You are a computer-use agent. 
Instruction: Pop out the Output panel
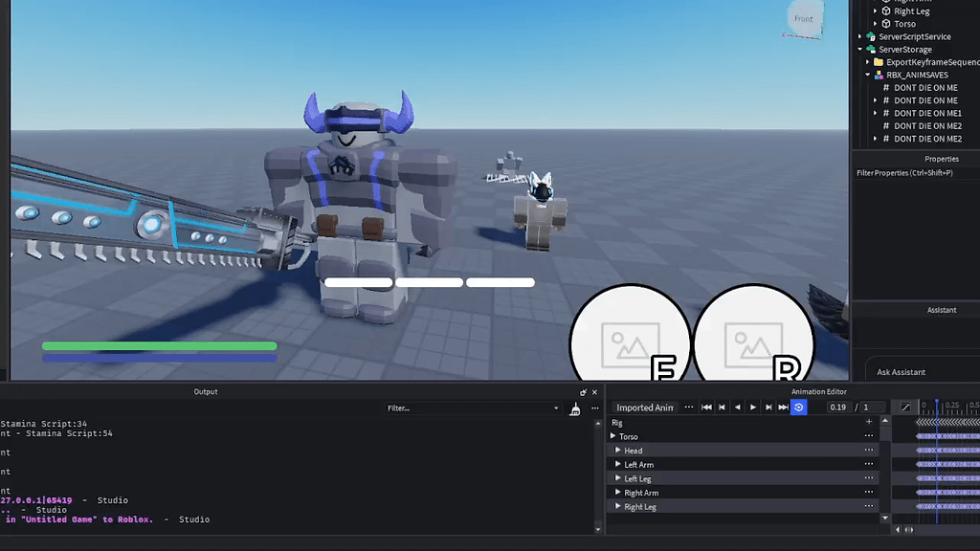coord(583,392)
